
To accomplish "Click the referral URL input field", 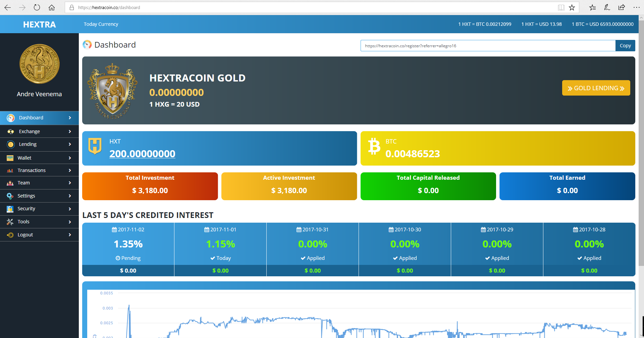I will 488,46.
